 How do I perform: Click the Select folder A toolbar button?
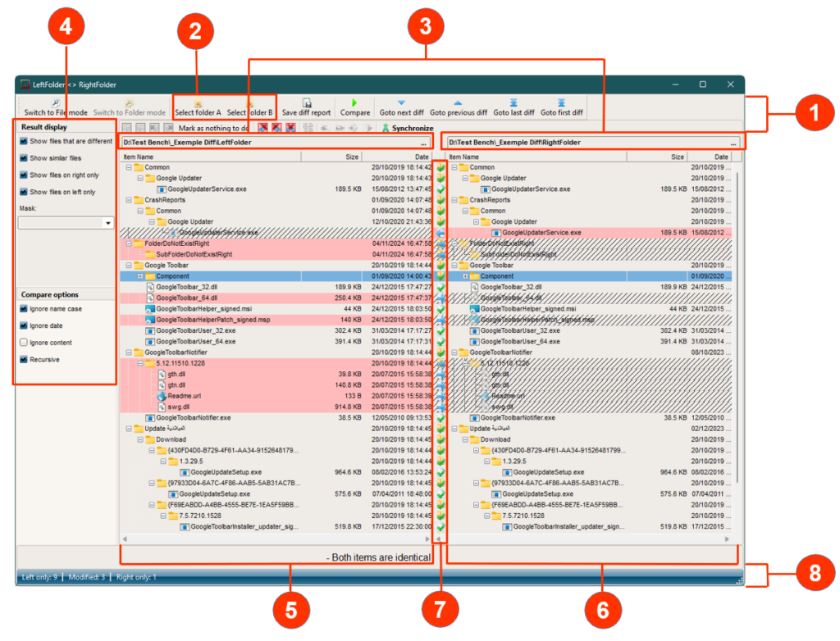198,107
